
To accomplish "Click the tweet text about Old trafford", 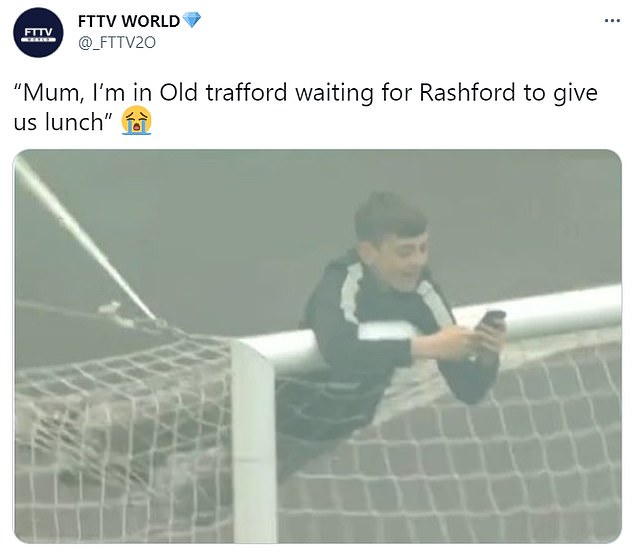I will 306,107.
